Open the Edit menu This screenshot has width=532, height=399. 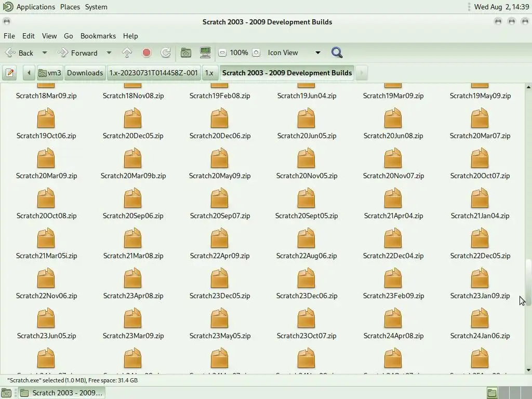click(29, 36)
